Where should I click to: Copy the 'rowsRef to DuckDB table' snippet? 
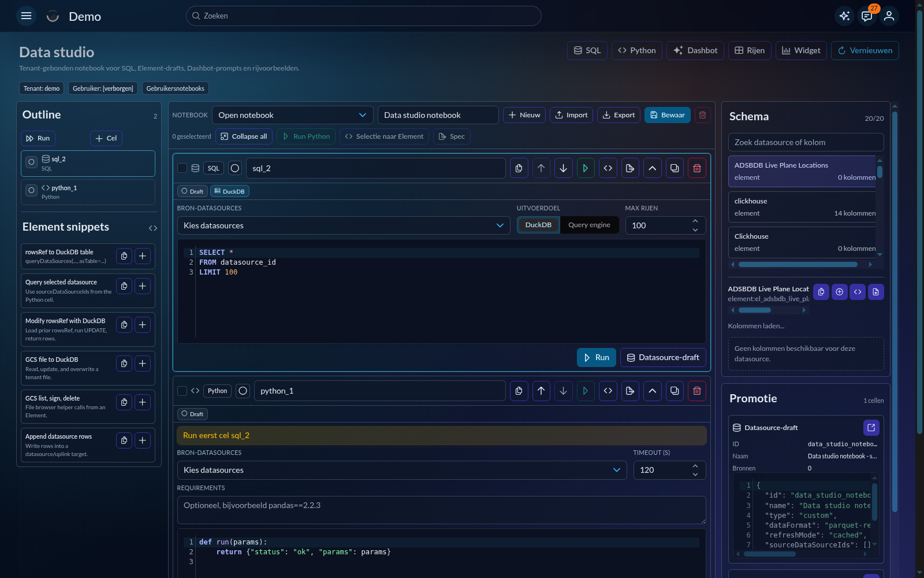(x=124, y=256)
